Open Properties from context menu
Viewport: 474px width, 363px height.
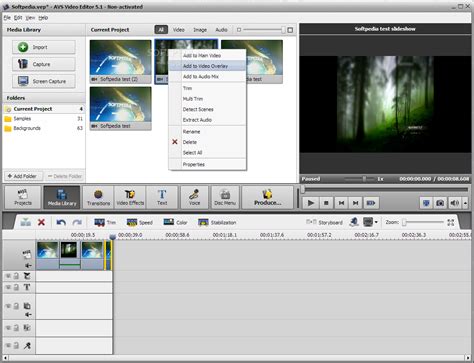(207, 164)
